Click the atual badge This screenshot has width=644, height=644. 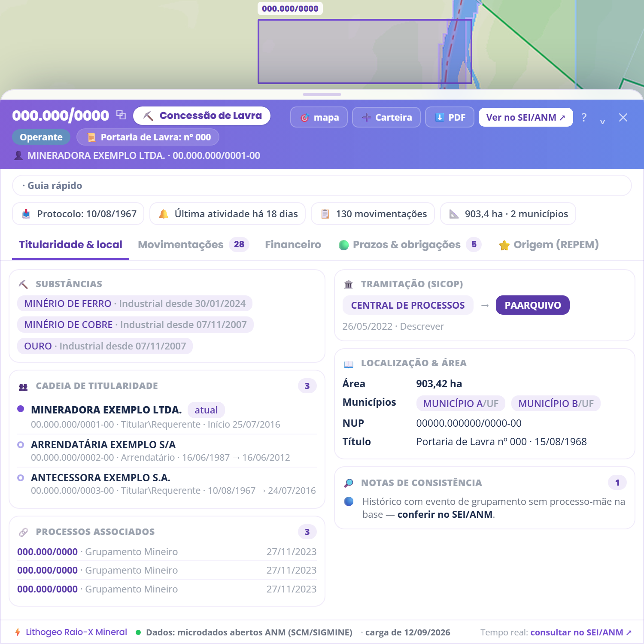click(206, 410)
